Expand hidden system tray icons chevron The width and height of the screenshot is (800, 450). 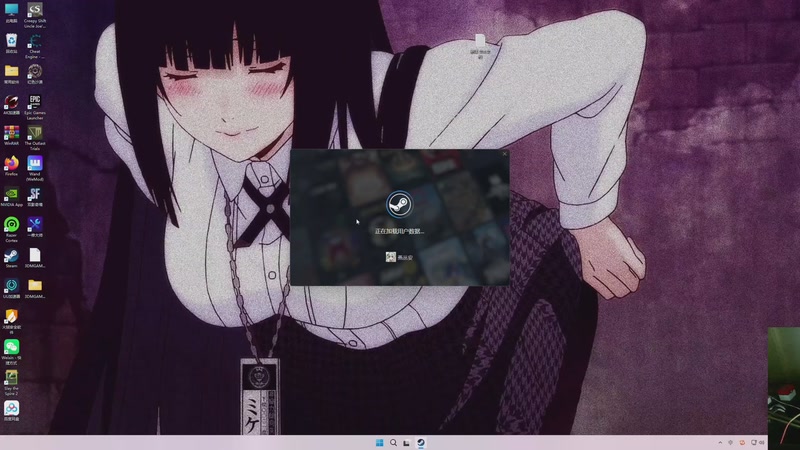click(720, 443)
